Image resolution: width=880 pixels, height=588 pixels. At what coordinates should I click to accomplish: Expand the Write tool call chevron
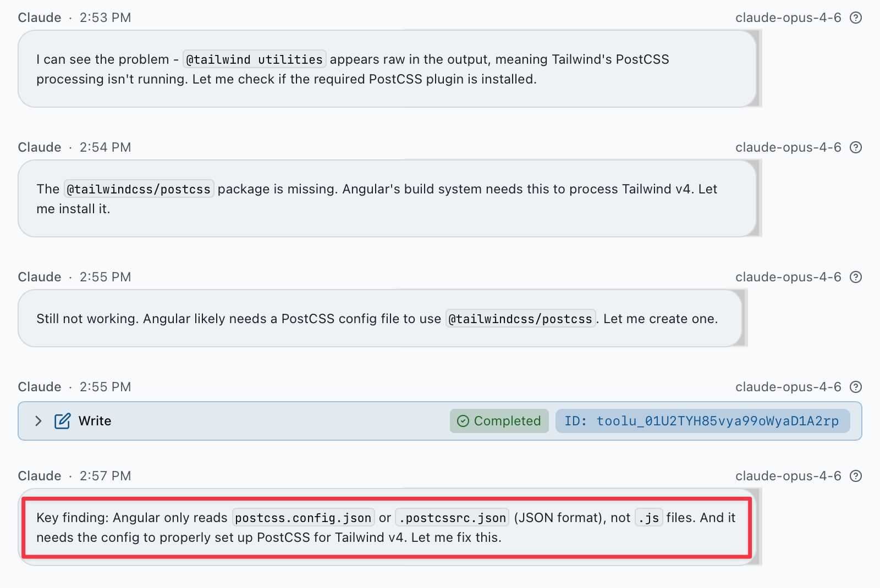[38, 421]
